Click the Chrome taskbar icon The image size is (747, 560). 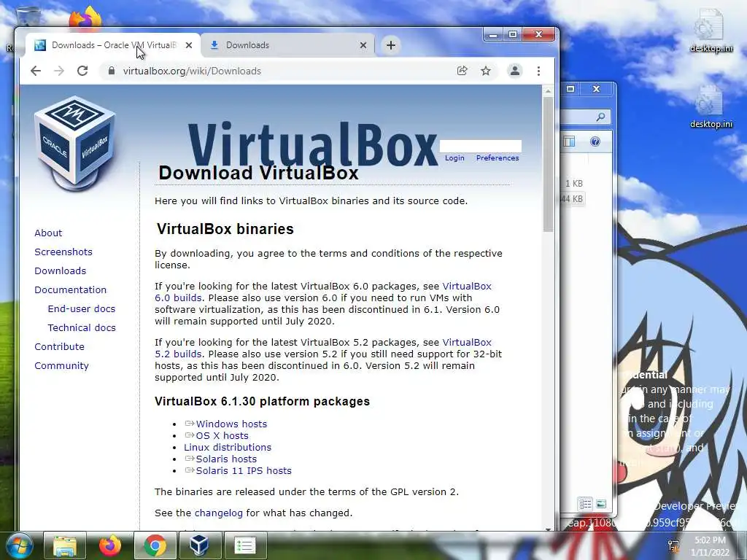click(155, 545)
